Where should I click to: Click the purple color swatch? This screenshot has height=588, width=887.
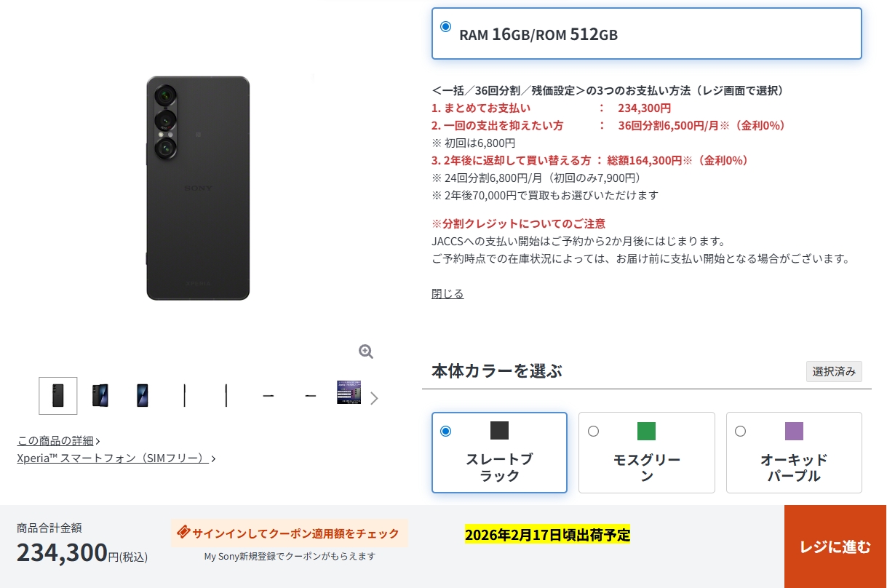794,431
